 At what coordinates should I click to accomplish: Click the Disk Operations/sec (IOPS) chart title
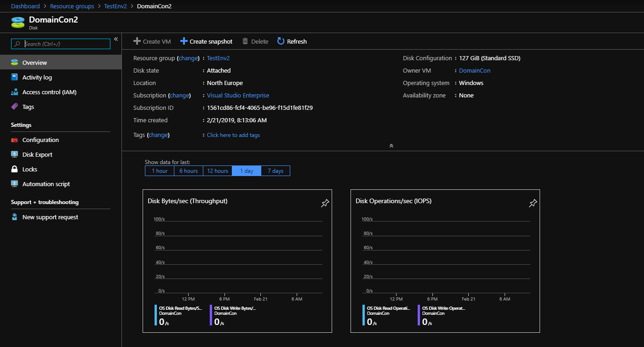click(x=394, y=201)
